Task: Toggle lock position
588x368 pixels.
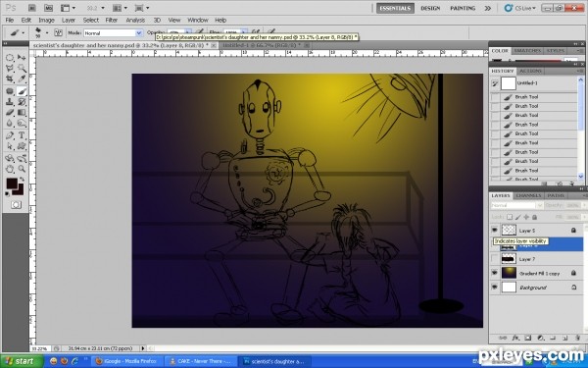Action: (x=526, y=217)
